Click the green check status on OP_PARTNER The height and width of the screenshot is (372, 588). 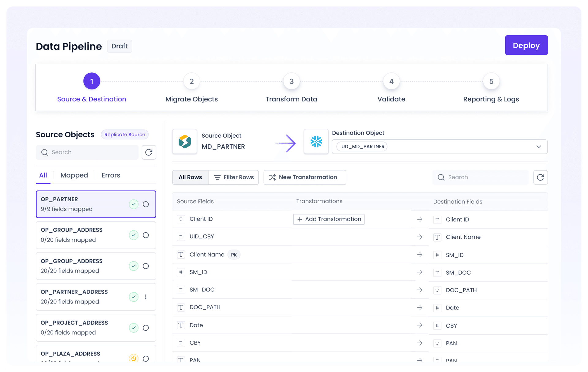click(134, 204)
